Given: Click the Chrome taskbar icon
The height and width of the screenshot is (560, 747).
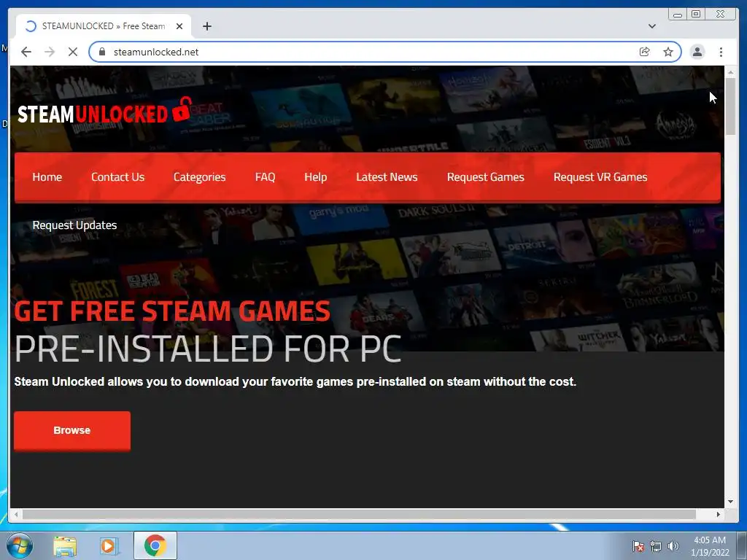Looking at the screenshot, I should point(155,545).
